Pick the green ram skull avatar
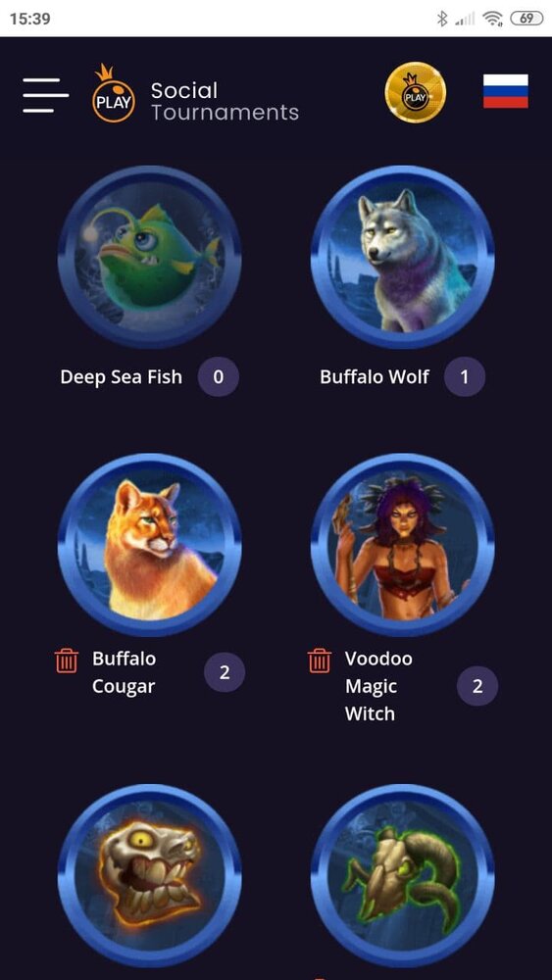This screenshot has height=980, width=552. (x=403, y=876)
